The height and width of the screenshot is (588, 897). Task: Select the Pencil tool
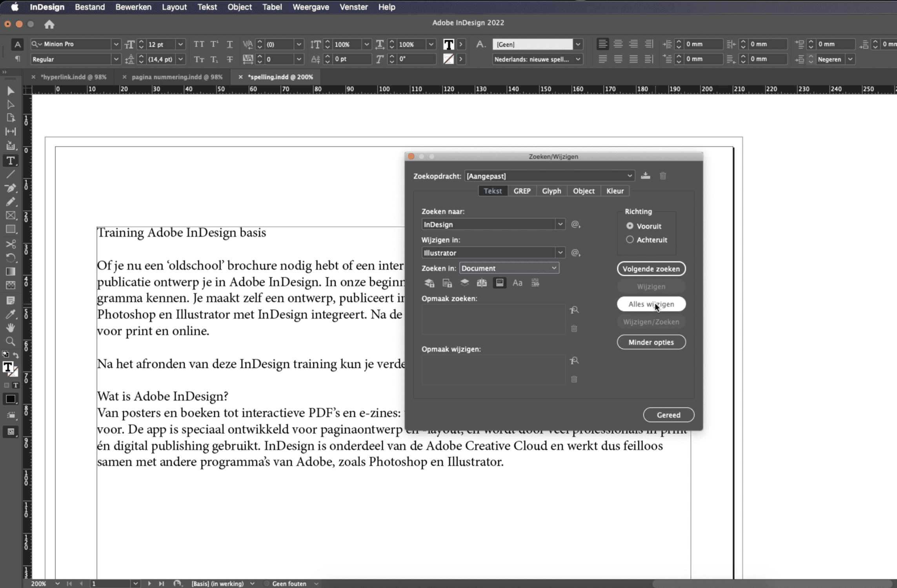point(11,202)
